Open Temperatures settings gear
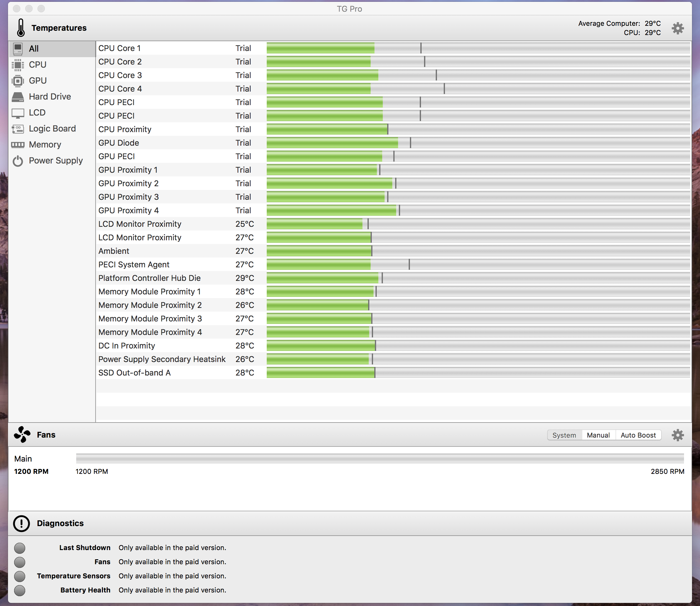The image size is (700, 606). point(677,28)
